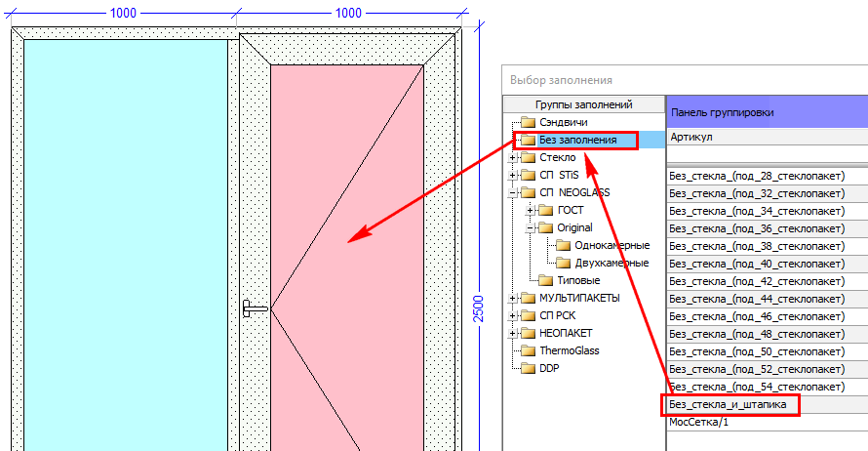Select the Типовые folder
868x451 pixels.
pos(578,280)
